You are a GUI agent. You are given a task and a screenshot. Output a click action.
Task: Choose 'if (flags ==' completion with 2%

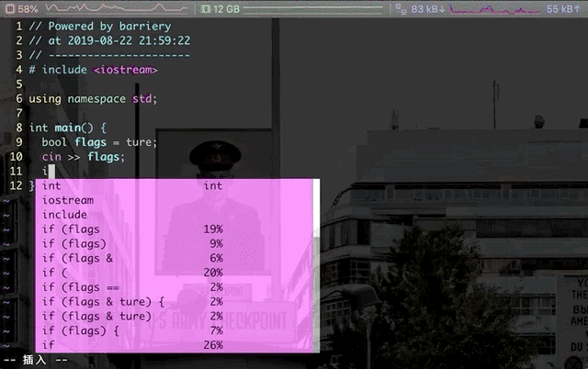[175, 287]
